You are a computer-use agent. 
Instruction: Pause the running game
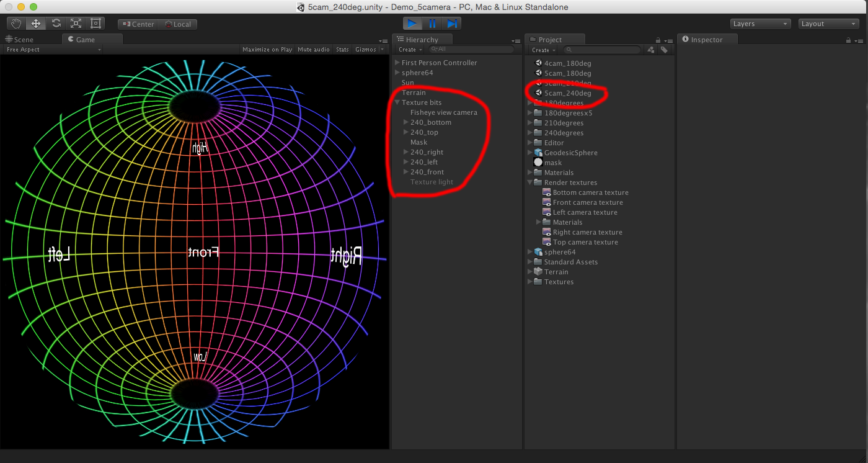pos(432,24)
